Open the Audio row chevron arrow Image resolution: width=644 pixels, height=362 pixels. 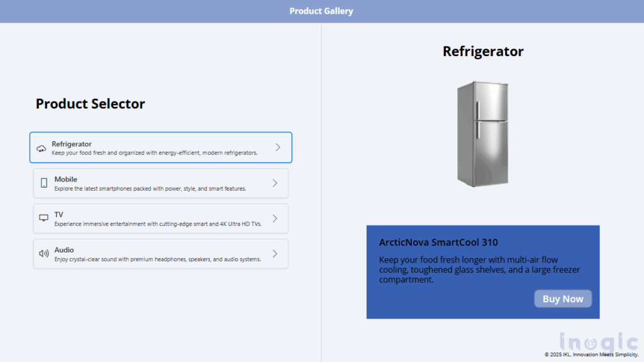pos(275,254)
